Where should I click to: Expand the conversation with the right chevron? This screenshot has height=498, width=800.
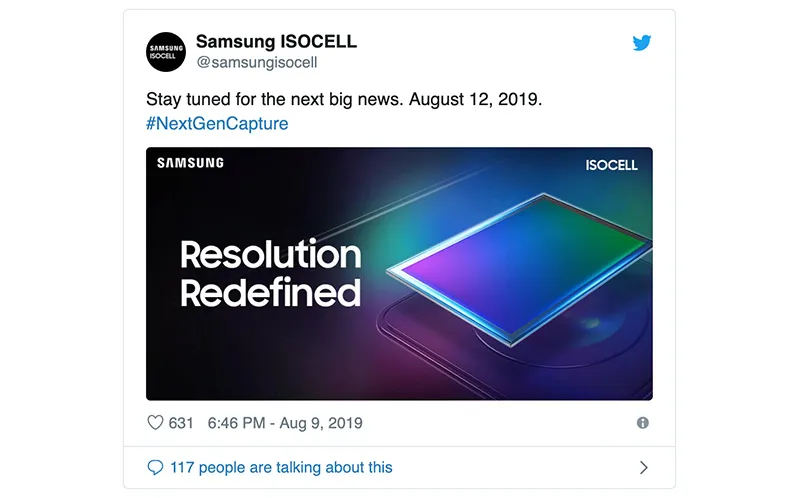pyautogui.click(x=643, y=467)
